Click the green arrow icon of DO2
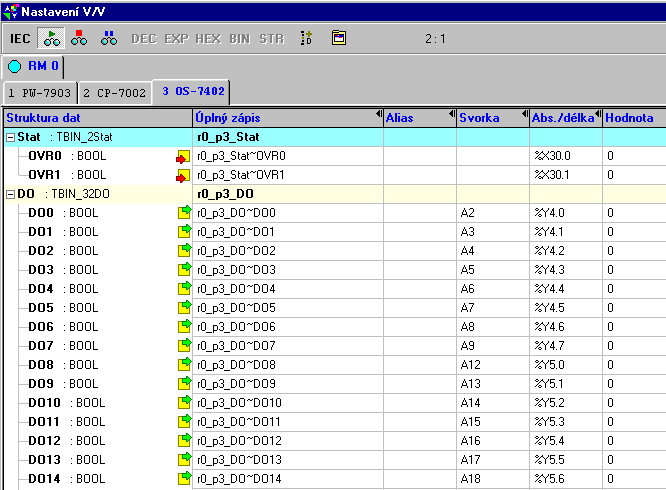Image resolution: width=666 pixels, height=490 pixels. coord(184,250)
